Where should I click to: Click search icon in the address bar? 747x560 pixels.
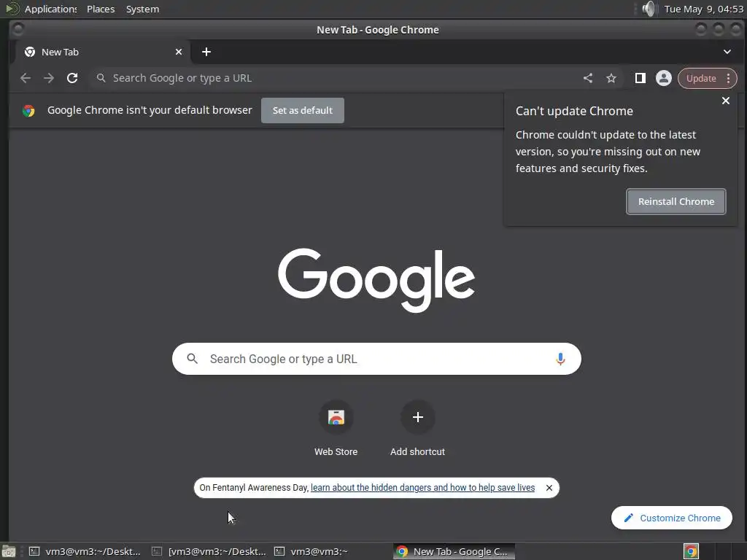coord(101,78)
